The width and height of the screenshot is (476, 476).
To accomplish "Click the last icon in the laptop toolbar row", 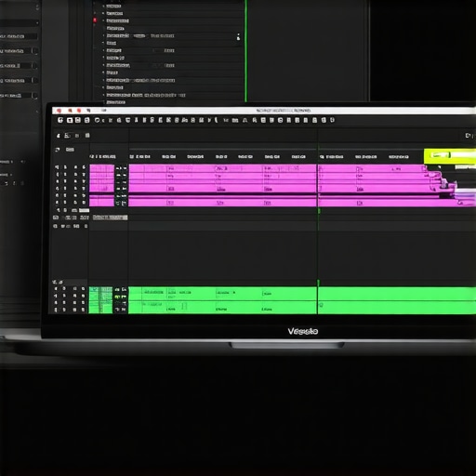I will tap(332, 120).
